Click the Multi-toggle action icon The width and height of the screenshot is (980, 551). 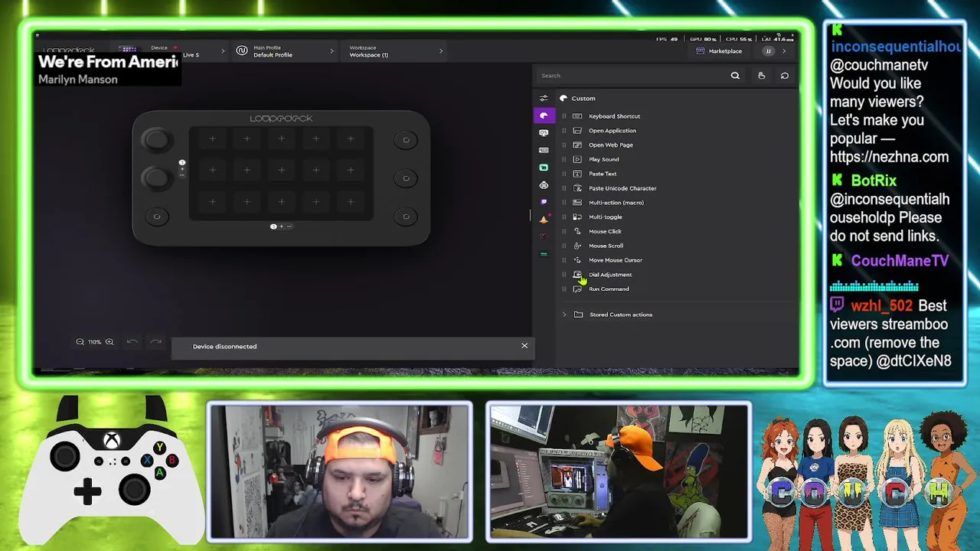point(577,217)
